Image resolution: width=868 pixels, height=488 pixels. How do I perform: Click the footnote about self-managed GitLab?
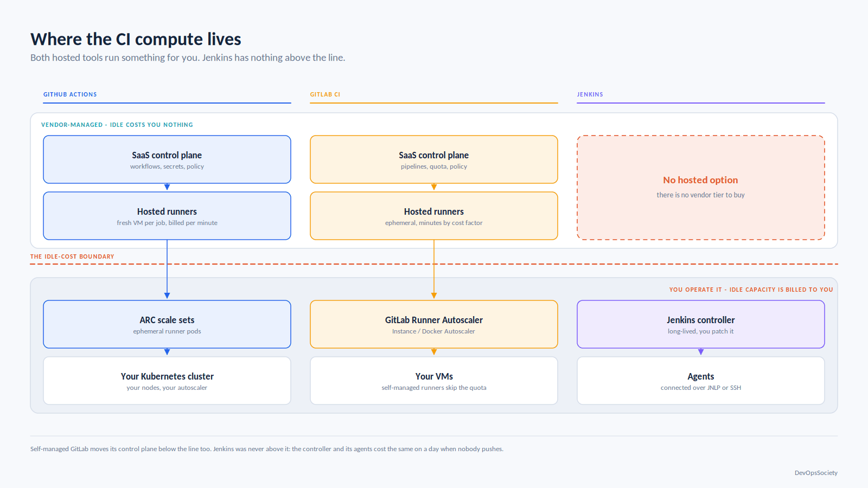(267, 449)
